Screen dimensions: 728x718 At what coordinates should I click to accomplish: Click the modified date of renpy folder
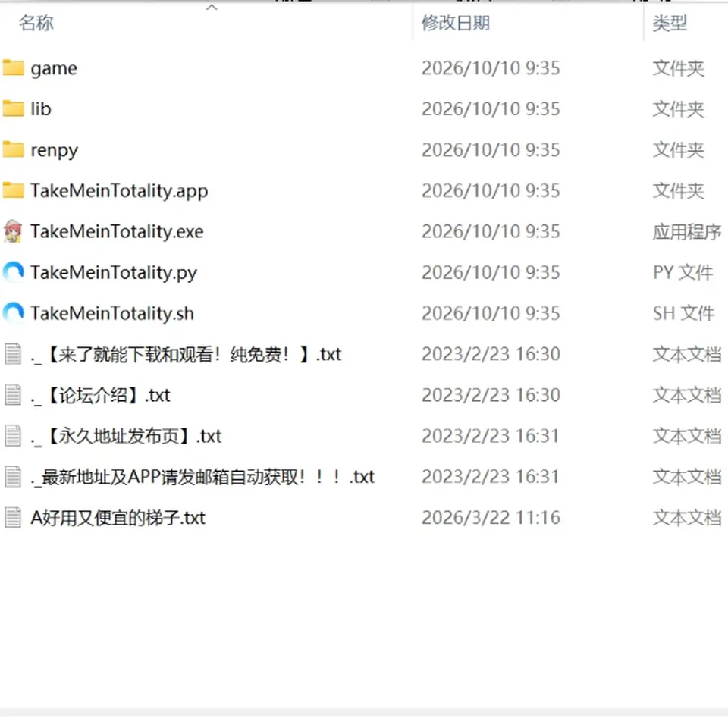click(x=491, y=150)
